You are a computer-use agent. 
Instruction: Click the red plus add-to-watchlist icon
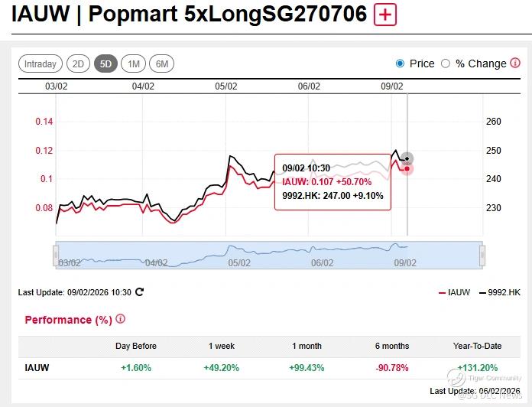pos(385,15)
